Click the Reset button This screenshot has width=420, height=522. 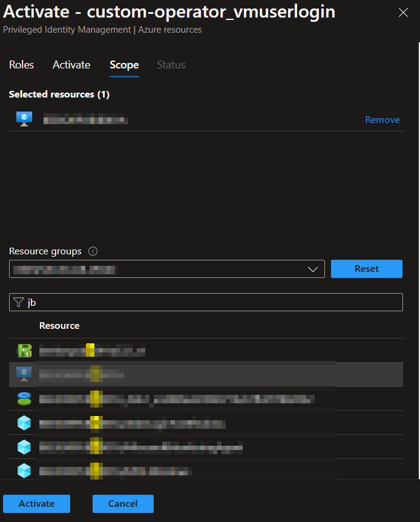tap(366, 269)
